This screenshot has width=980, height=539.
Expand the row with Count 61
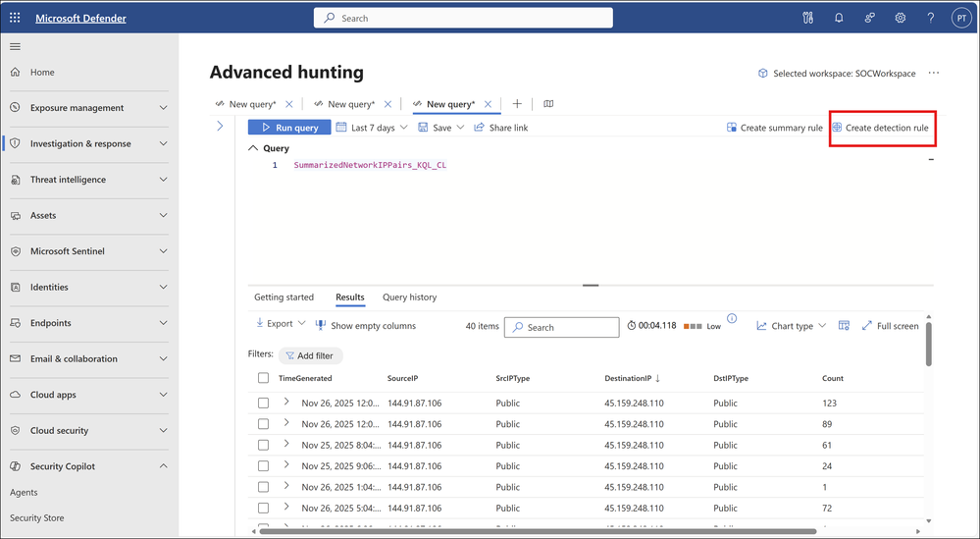(286, 444)
